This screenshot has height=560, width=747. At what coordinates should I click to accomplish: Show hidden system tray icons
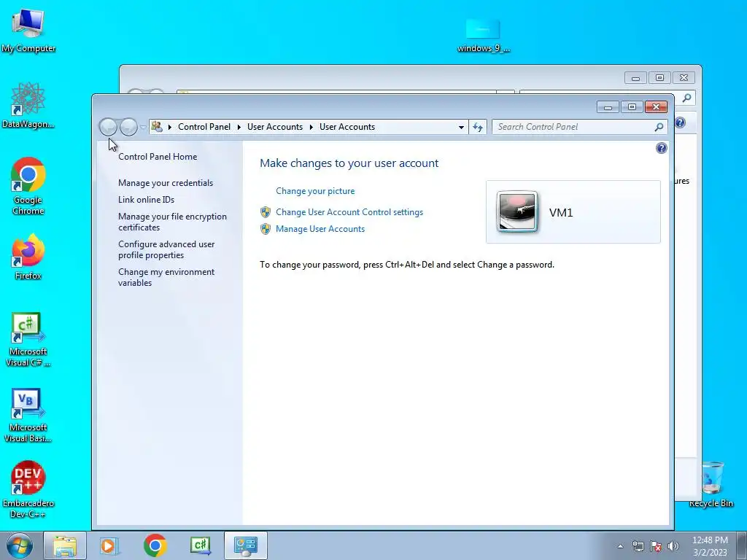pos(620,546)
